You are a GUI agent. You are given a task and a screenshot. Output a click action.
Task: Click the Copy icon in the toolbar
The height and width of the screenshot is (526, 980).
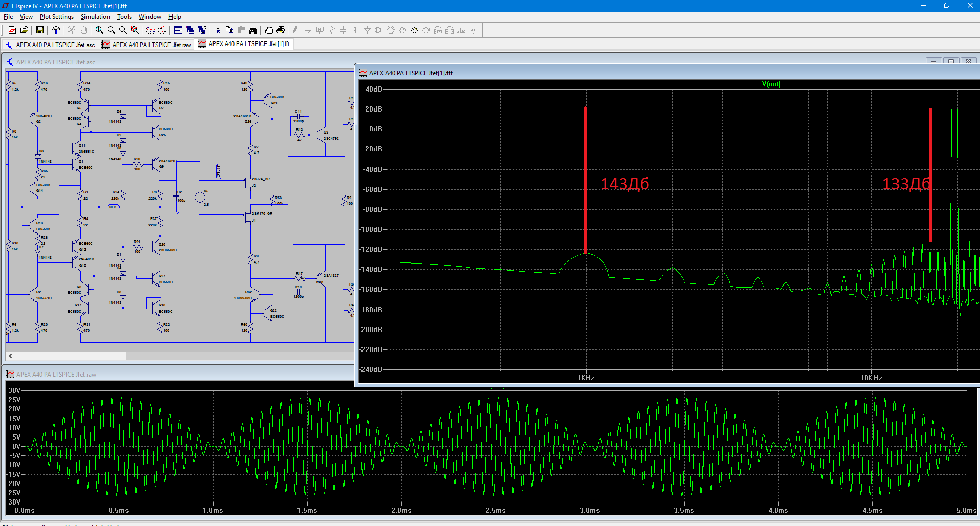click(229, 30)
